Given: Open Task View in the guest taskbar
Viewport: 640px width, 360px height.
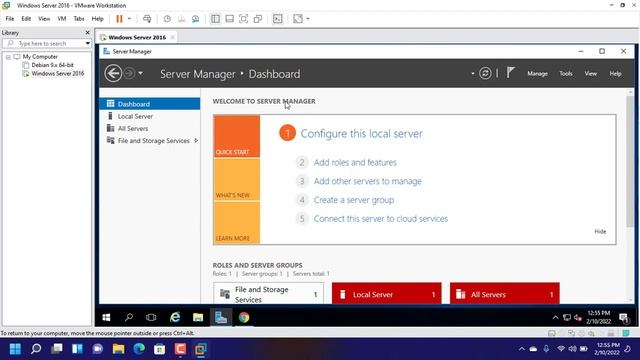Looking at the screenshot, I should [151, 318].
